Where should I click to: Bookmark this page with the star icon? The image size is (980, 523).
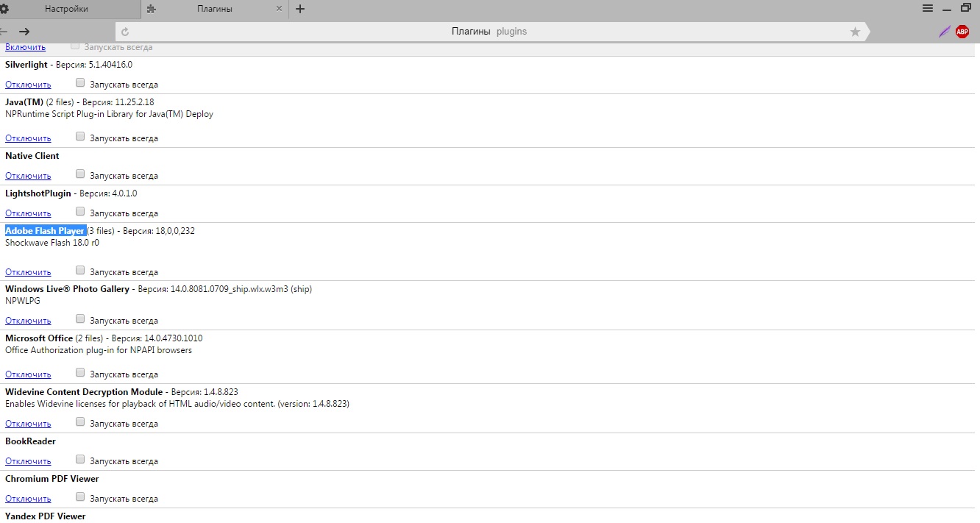point(855,32)
